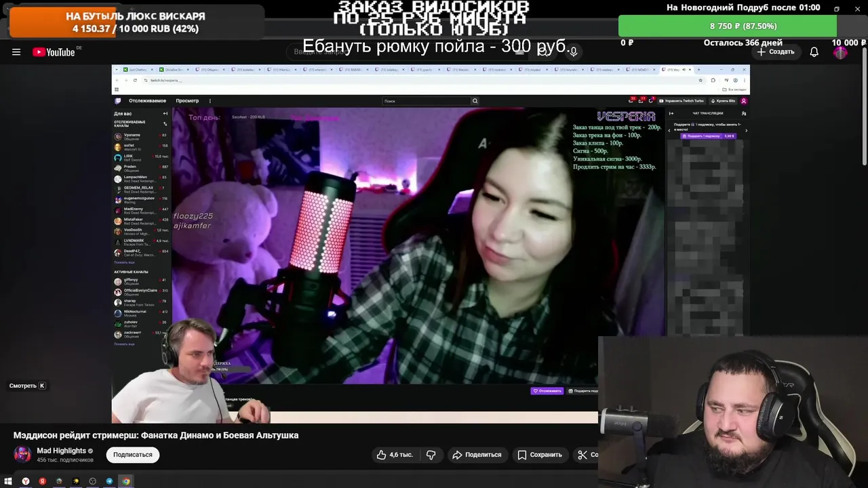Collapse the Twitch left sidebar arrow
Viewport: 868px width, 488px height.
coord(165,114)
